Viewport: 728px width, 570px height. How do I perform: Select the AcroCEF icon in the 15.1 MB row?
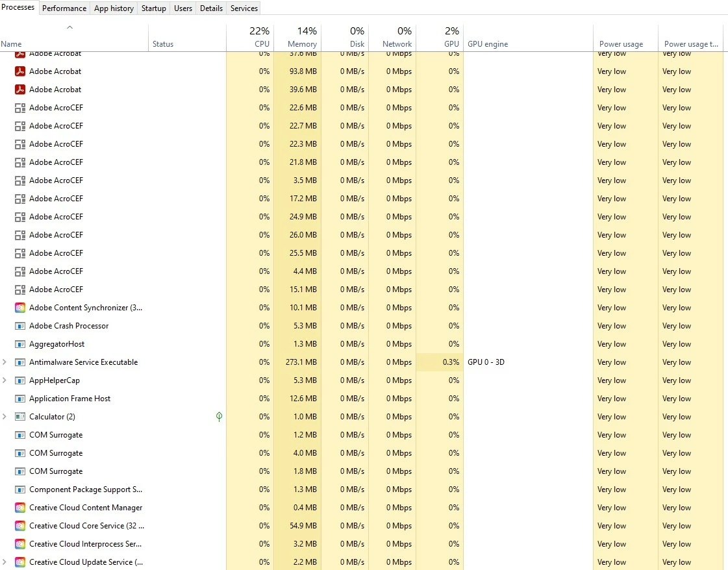[20, 290]
